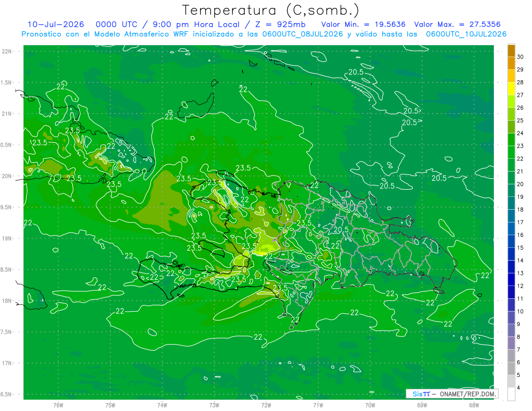Click the "19N" latitude axis label
Image resolution: width=532 pixels, height=411 pixels.
7,238
